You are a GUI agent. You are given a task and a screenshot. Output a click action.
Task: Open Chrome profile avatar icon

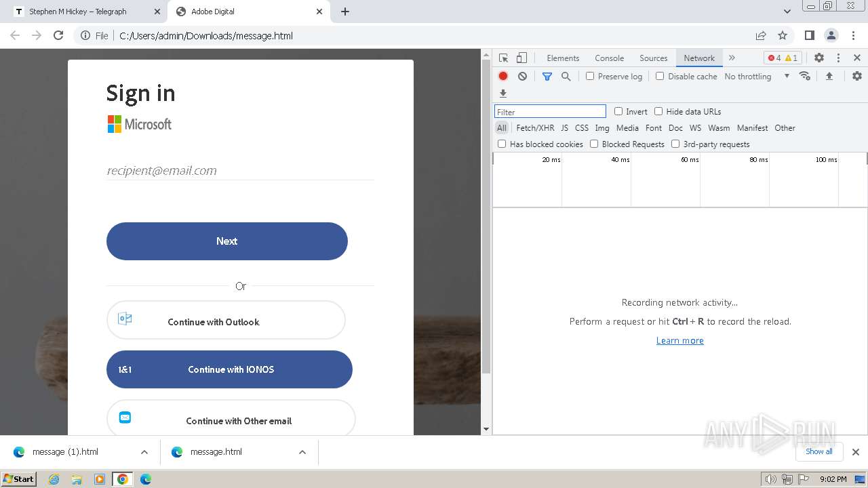(x=831, y=35)
